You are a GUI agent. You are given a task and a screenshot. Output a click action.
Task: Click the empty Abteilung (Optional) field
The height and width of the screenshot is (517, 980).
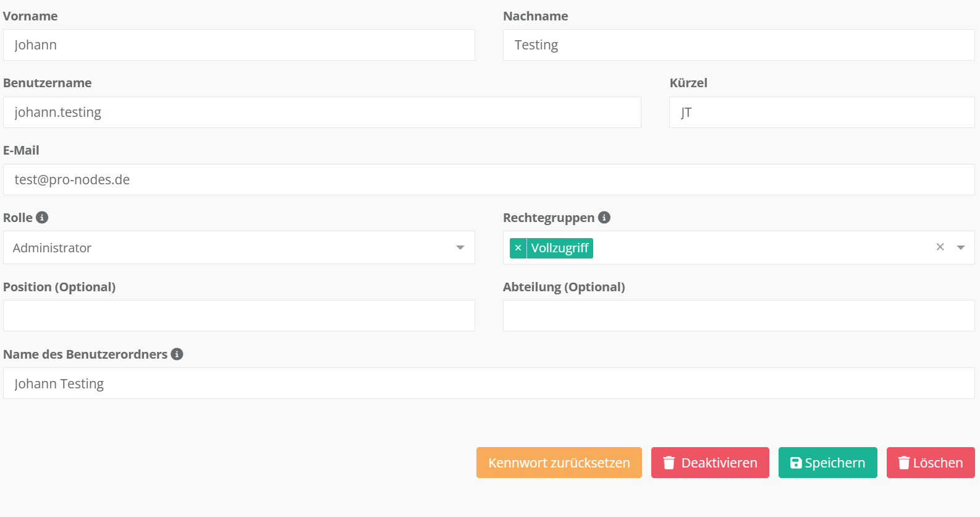tap(738, 316)
